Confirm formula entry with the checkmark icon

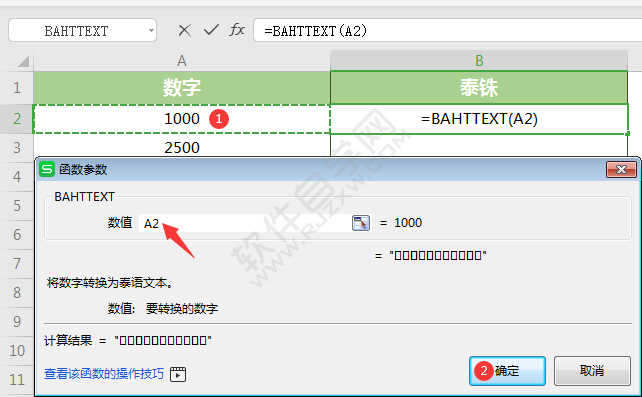point(211,30)
